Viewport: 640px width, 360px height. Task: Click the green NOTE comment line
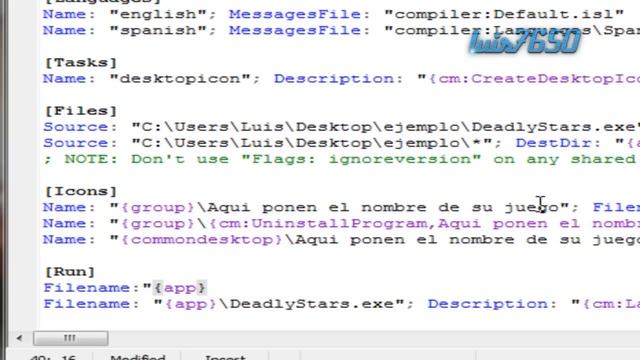[341, 159]
